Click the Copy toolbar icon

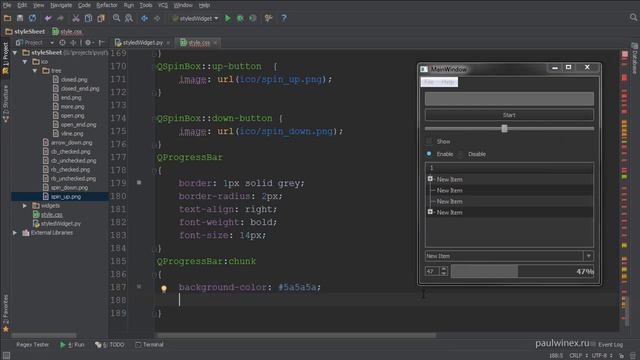click(x=88, y=18)
